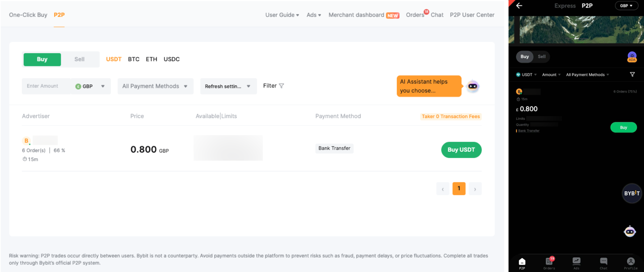Open Ads in the mobile bottom bar
644x272 pixels.
click(576, 263)
